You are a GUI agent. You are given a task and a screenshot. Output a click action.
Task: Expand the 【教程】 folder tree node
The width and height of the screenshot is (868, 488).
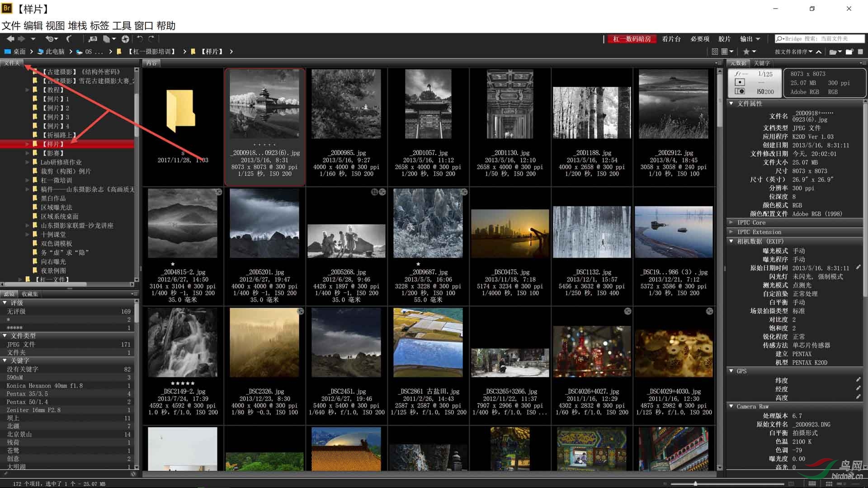click(x=27, y=90)
